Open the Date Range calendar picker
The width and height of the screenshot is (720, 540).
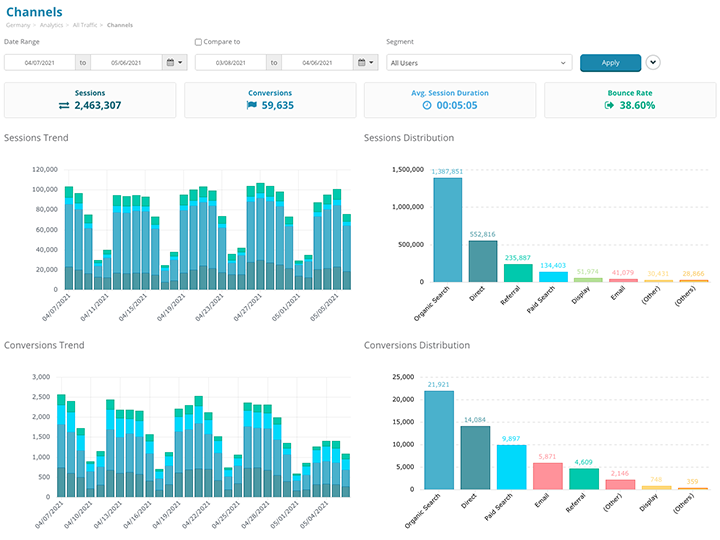coord(174,62)
